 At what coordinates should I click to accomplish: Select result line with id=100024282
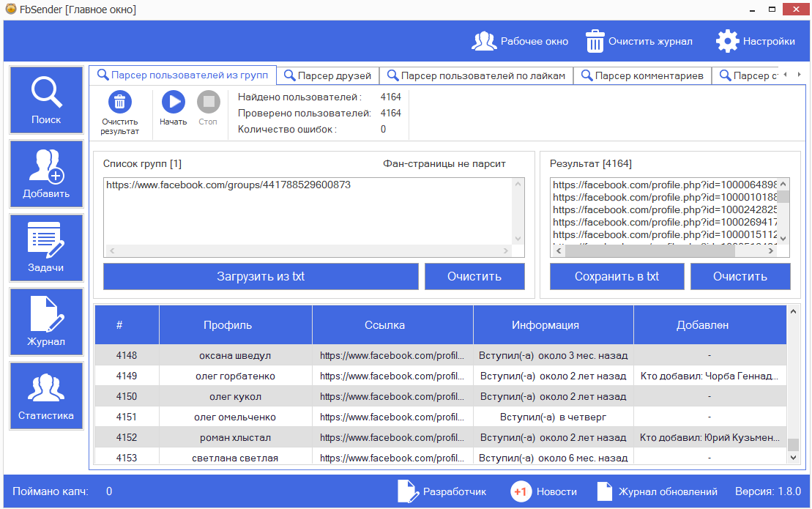tap(665, 209)
